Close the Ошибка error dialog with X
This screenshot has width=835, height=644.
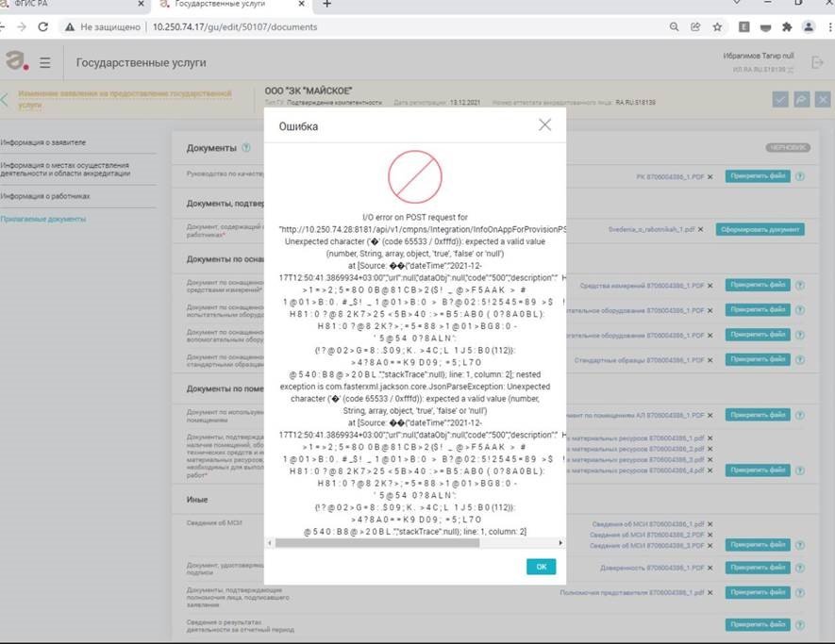[543, 124]
